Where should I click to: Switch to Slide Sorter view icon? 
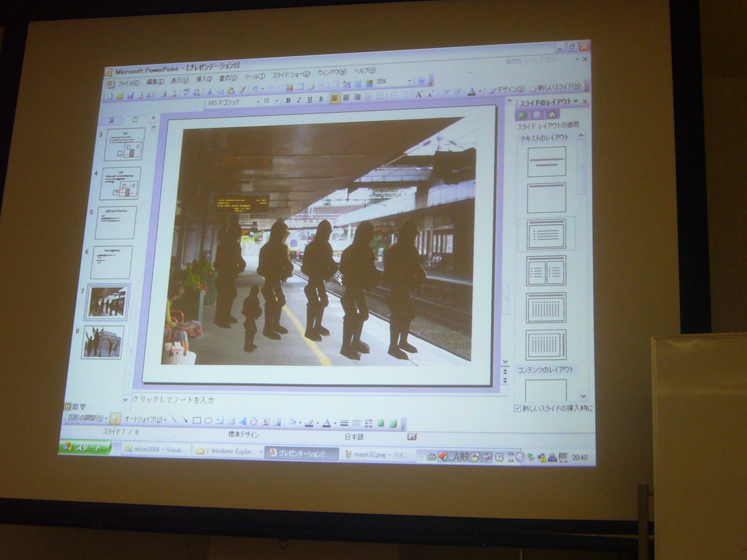click(76, 407)
